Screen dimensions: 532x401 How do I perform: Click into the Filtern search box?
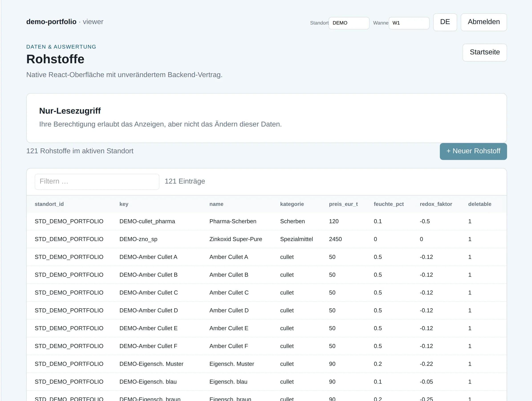click(x=97, y=182)
